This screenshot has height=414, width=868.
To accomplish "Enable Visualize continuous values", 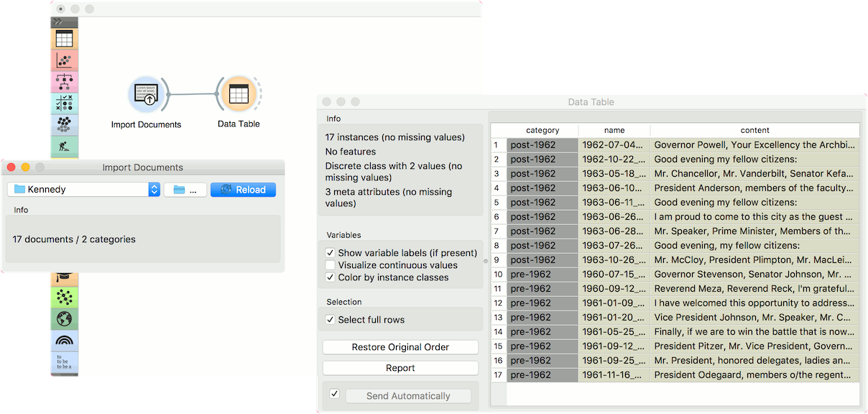I will point(331,265).
